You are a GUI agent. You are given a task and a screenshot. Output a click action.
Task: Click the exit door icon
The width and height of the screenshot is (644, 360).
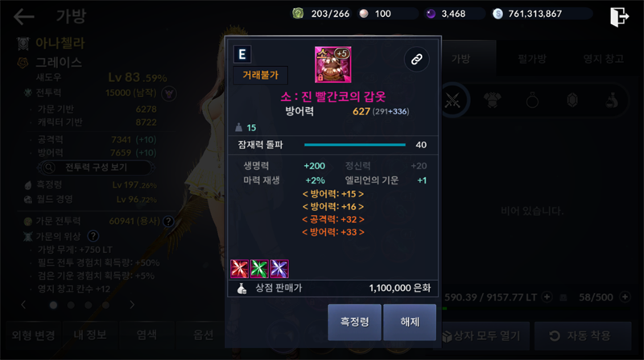pos(619,17)
